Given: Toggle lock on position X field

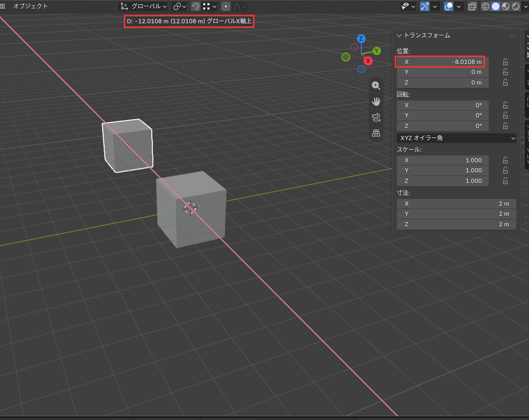Looking at the screenshot, I should click(505, 62).
